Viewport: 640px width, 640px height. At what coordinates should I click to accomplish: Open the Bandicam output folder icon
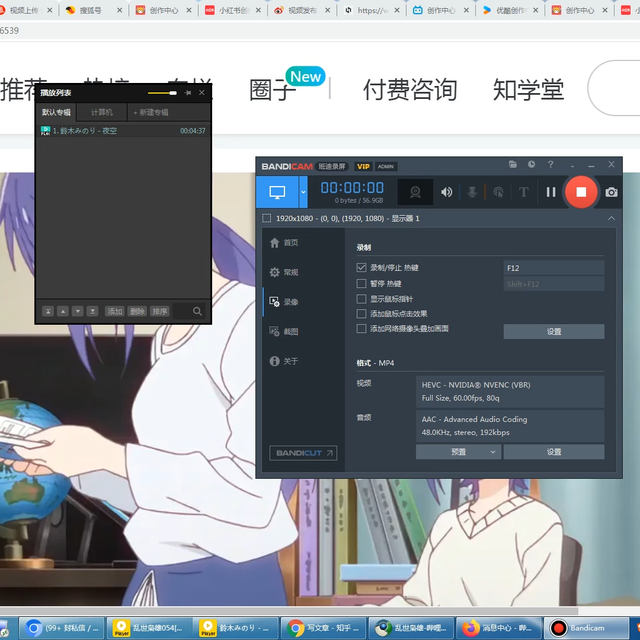click(513, 165)
